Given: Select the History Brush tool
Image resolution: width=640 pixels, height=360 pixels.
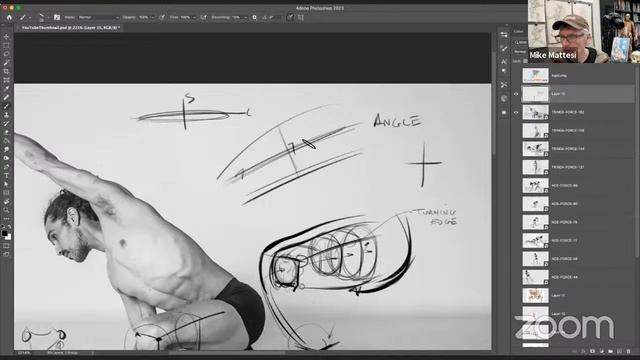Looking at the screenshot, I should pos(6,124).
